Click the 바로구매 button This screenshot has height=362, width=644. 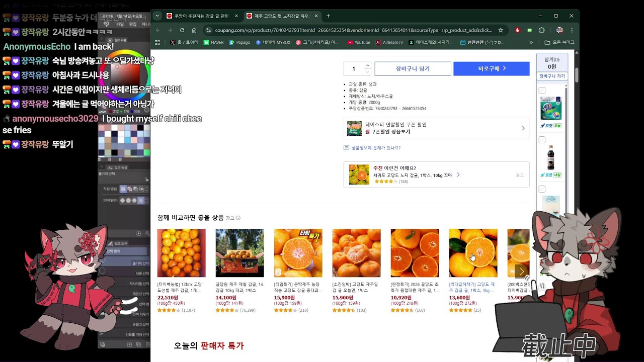pos(492,69)
